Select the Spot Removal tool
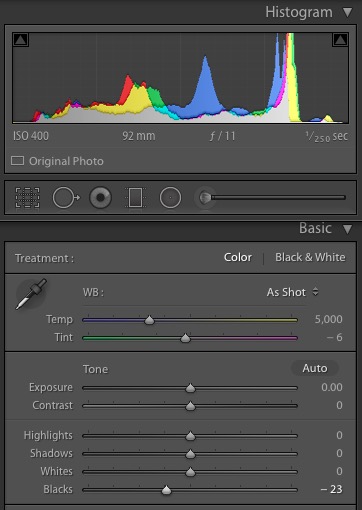 point(66,198)
